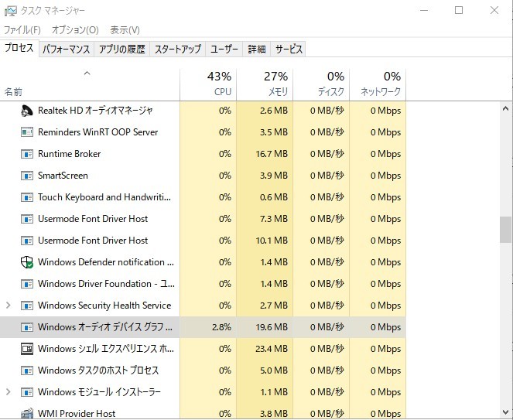This screenshot has height=420, width=513.
Task: Select the Windows タスクのホスト プロセス name
Action: (x=98, y=370)
